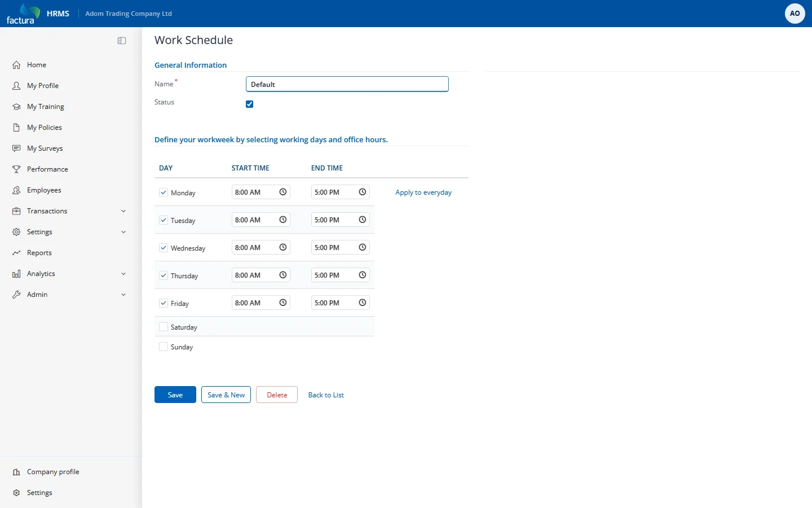
Task: Open Tuesday end time clock picker
Action: (363, 220)
